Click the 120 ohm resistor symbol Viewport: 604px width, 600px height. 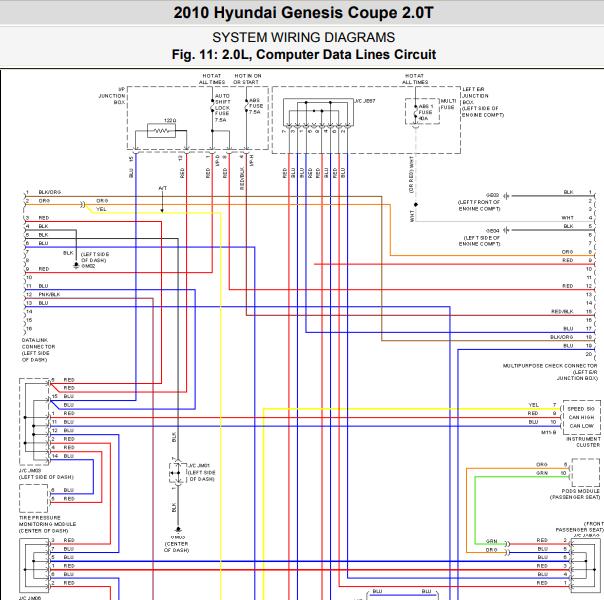pyautogui.click(x=161, y=131)
